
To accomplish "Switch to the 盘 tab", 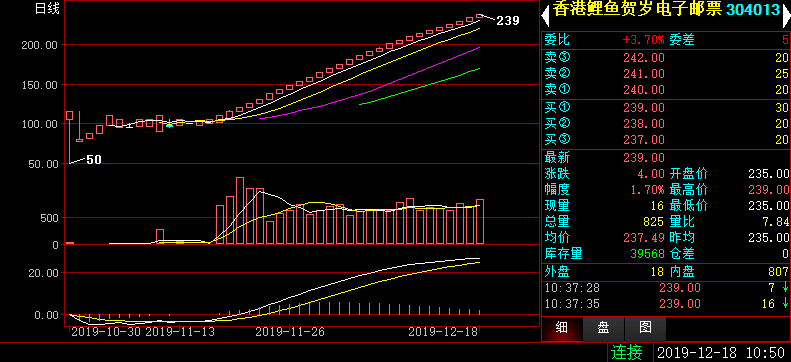I will coord(603,329).
